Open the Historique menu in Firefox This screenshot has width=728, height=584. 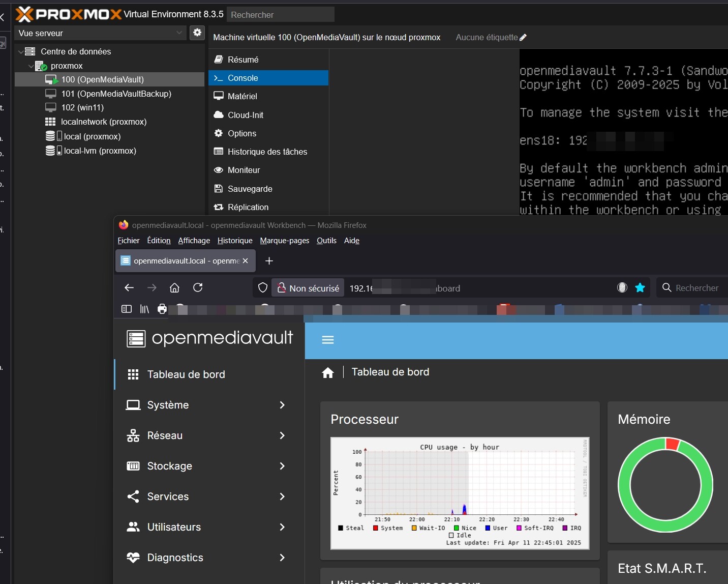235,241
